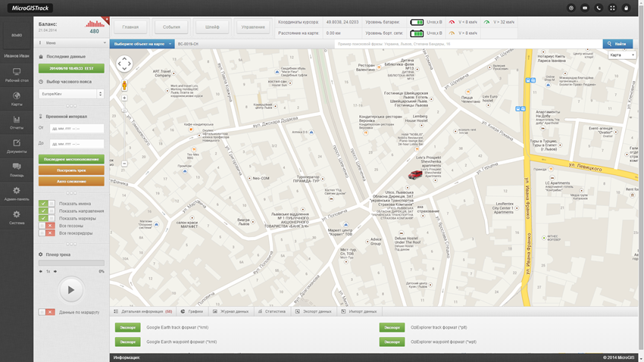The width and height of the screenshot is (644, 362).
Task: Toggle Показать направления switch
Action: 46,211
